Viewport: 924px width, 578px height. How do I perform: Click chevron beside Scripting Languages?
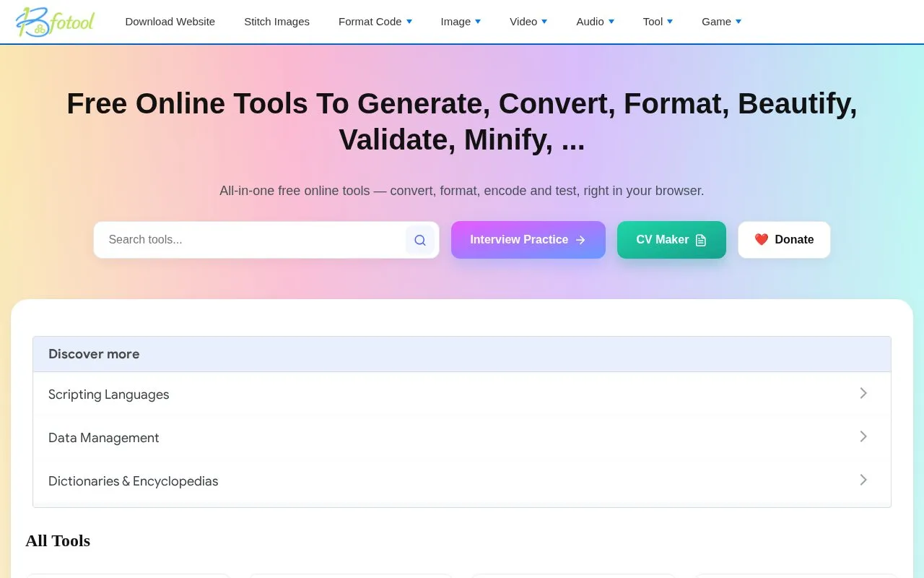coord(863,393)
